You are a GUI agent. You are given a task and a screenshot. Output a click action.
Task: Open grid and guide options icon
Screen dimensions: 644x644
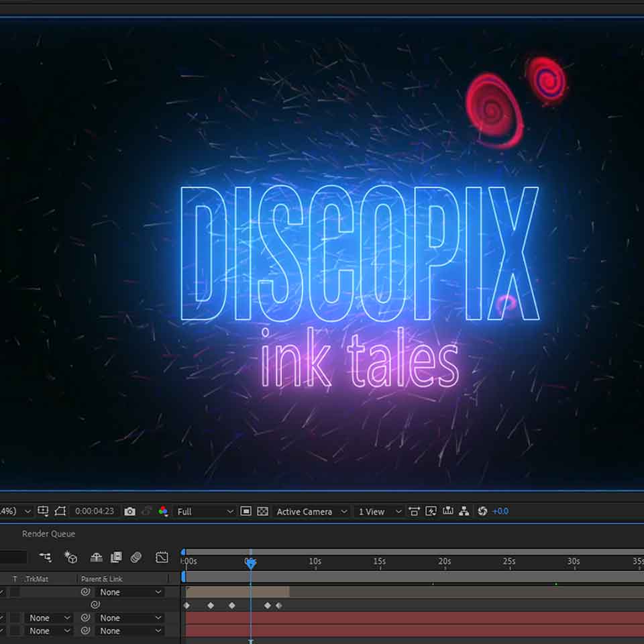coord(43,511)
